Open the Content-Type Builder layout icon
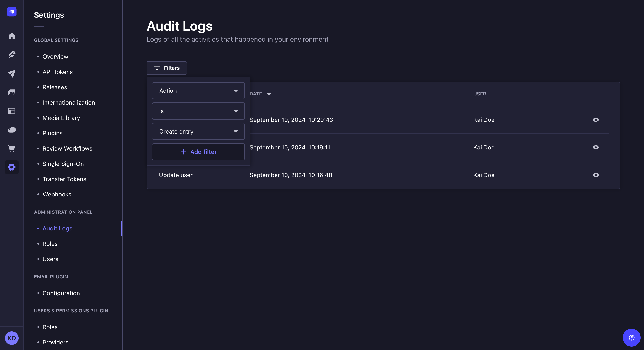Screen dimensions: 644x350 (x=11, y=111)
